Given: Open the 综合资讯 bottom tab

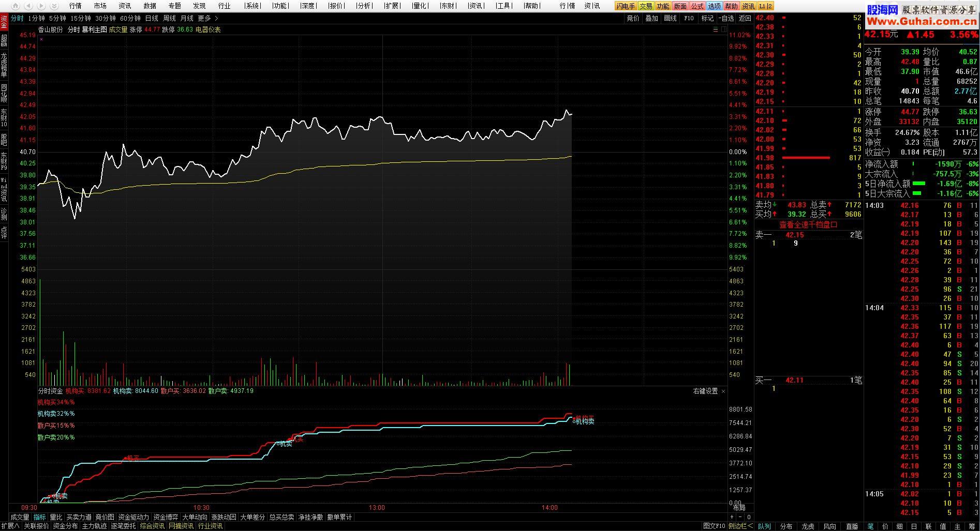Looking at the screenshot, I should pyautogui.click(x=152, y=526).
